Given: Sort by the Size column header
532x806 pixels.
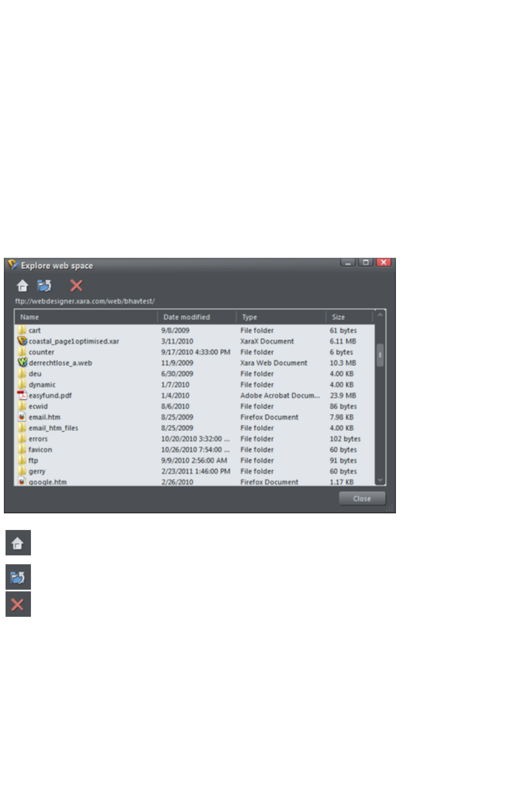Looking at the screenshot, I should click(x=350, y=317).
